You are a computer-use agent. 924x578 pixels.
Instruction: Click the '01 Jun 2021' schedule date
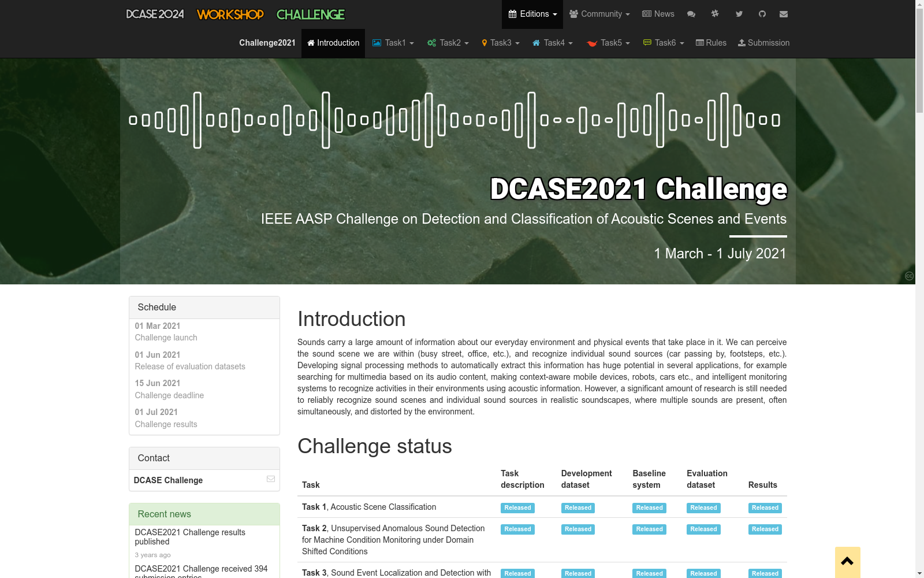[158, 355]
